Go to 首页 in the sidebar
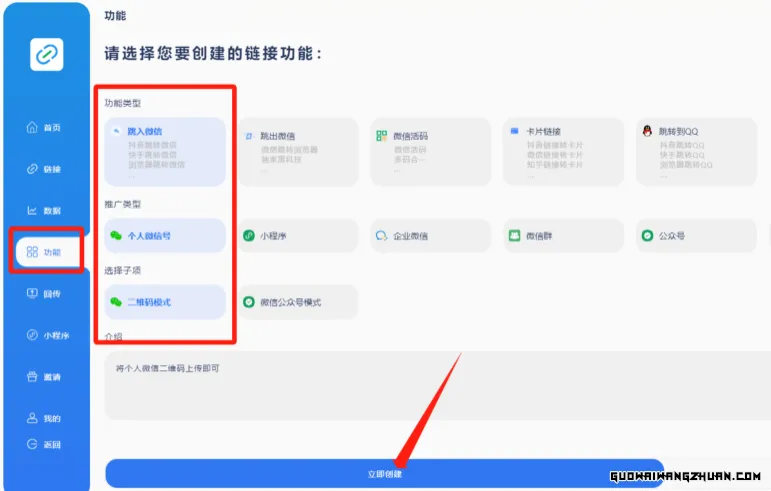771x491 pixels. click(x=52, y=128)
